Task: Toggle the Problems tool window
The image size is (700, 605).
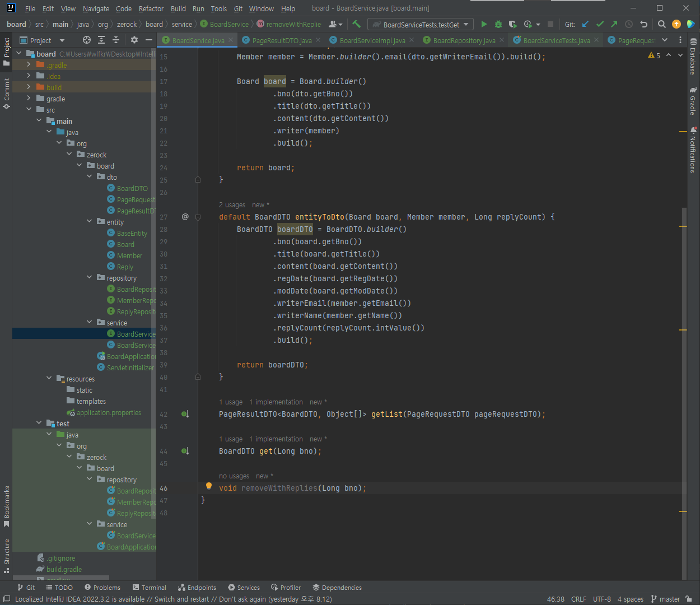Action: click(102, 588)
